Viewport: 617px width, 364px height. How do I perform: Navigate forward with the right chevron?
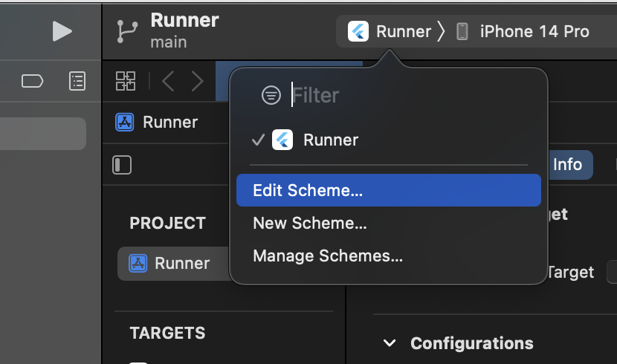pyautogui.click(x=197, y=81)
